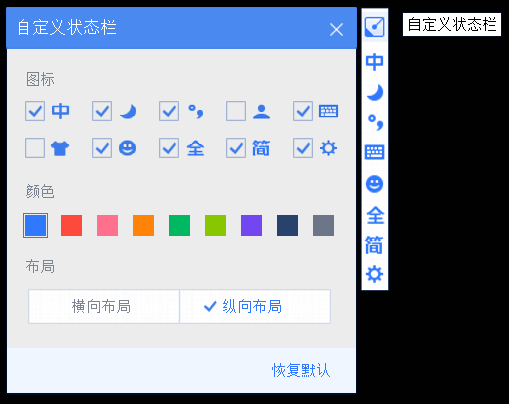509x404 pixels.
Task: Enable the user account icon checkbox
Action: (236, 111)
